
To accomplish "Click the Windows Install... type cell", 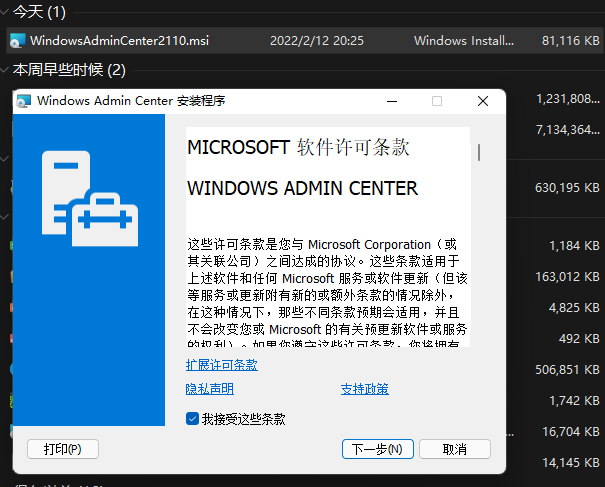I will 464,41.
